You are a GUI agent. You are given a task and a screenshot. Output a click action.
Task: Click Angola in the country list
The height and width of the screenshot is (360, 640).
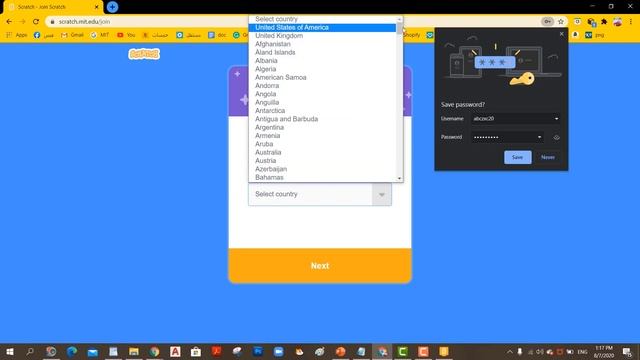tap(322, 94)
